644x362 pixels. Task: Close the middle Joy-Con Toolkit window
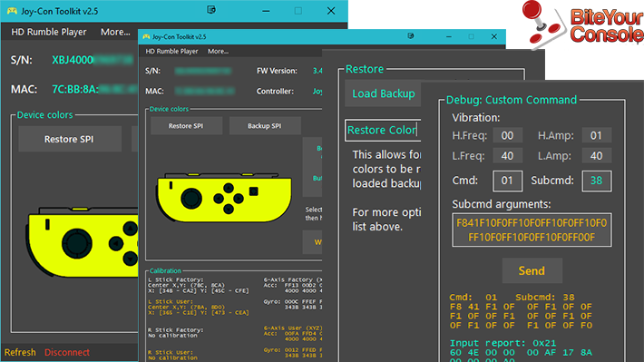494,36
